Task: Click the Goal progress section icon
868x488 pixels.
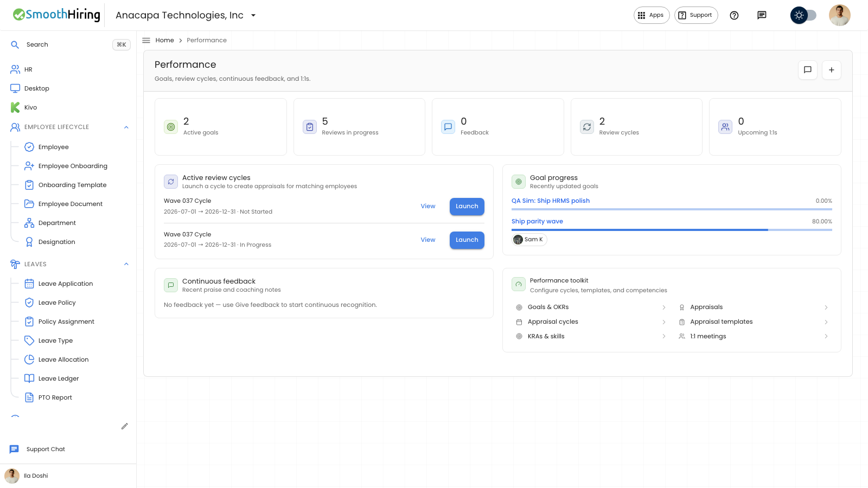Action: coord(519,182)
